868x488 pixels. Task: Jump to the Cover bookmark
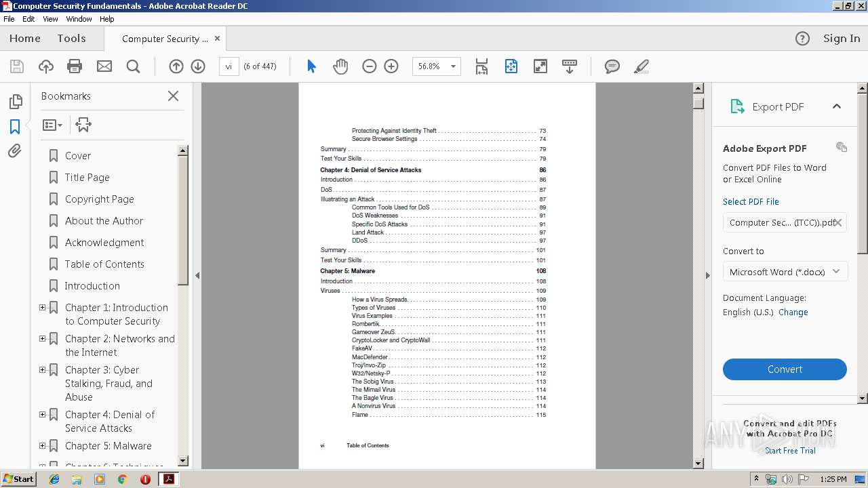click(x=78, y=156)
